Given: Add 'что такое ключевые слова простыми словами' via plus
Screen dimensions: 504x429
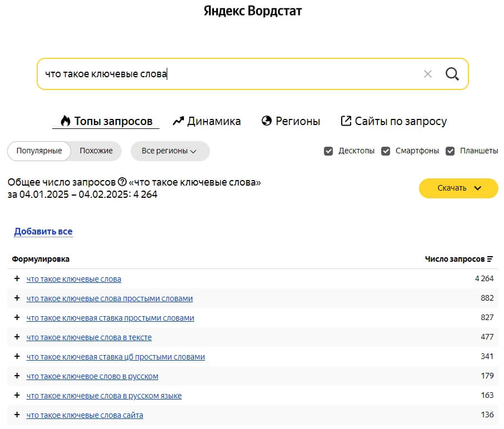Looking at the screenshot, I should [17, 298].
